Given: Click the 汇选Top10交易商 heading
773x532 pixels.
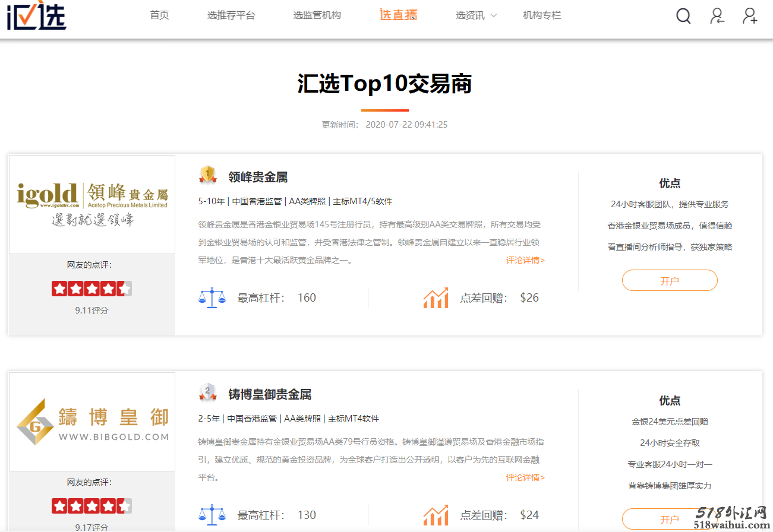Looking at the screenshot, I should click(x=384, y=84).
